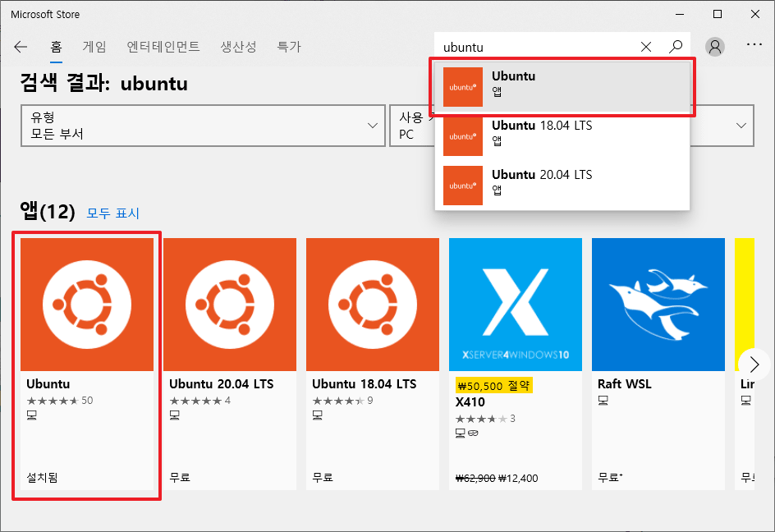Choose the Ubuntu suggestion icon in the dropdown
Screen dimensions: 775x532
tap(463, 87)
